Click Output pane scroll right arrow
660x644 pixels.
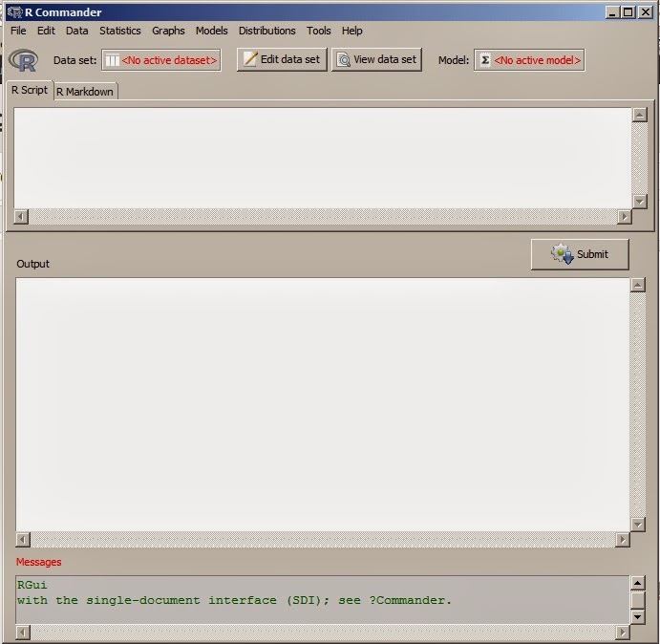coord(623,540)
